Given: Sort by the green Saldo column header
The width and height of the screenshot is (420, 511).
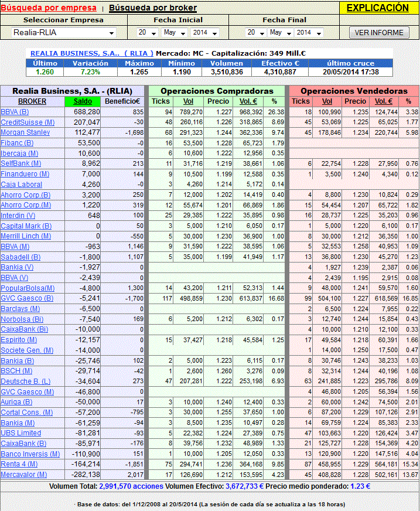Looking at the screenshot, I should (83, 101).
